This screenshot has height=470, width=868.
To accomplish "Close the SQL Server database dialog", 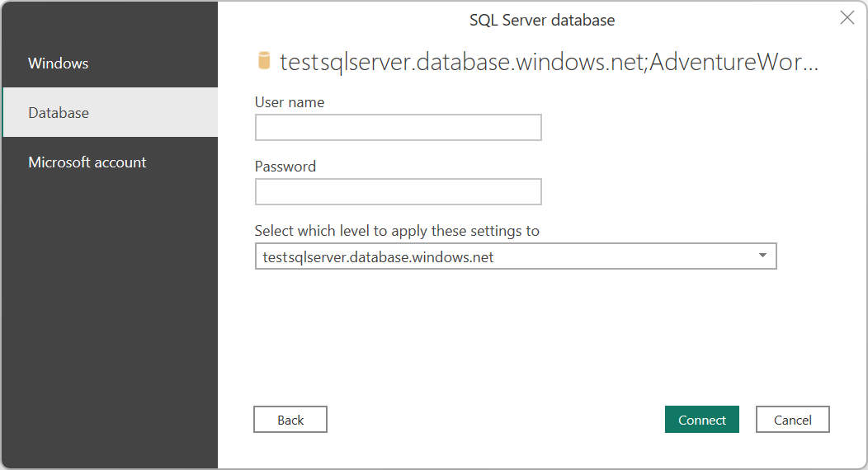I will tap(847, 18).
